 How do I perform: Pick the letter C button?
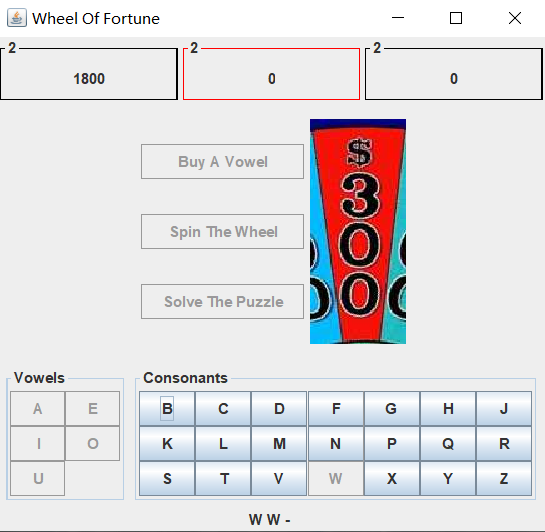[223, 409]
